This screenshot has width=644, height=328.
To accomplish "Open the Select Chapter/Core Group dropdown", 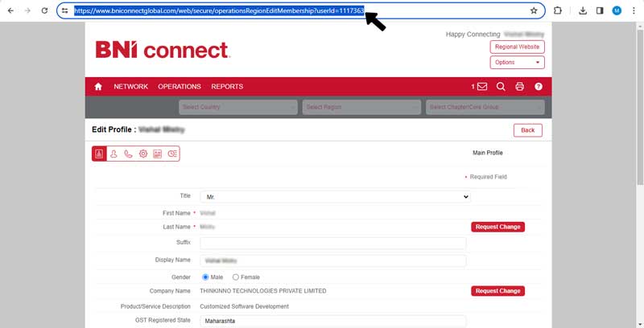I will click(x=485, y=107).
